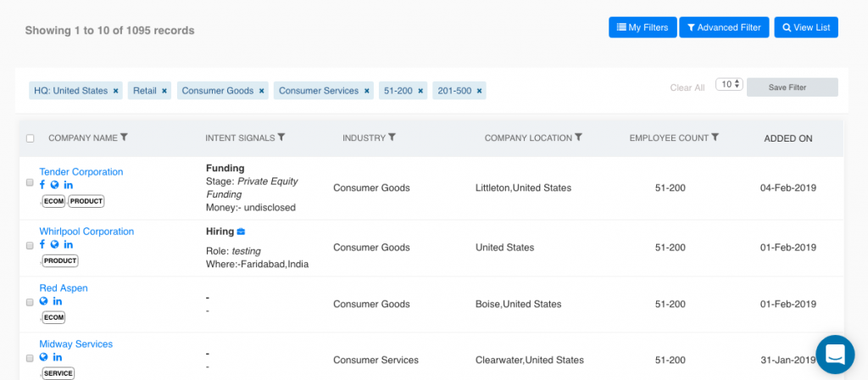Filter by Employee Count funnel icon
The height and width of the screenshot is (380, 868).
(x=715, y=137)
